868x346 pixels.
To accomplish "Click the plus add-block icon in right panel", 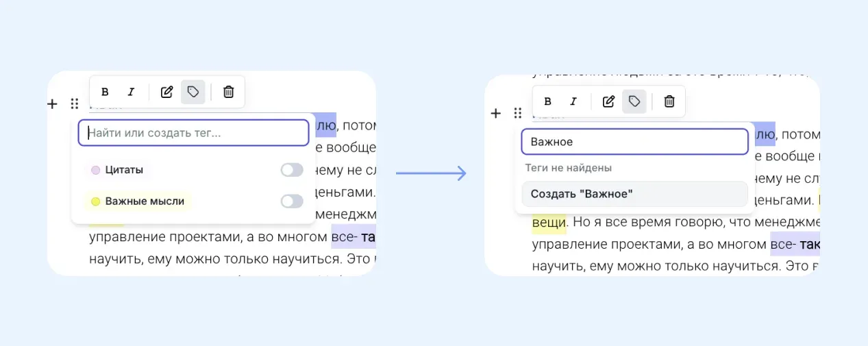I will point(496,113).
